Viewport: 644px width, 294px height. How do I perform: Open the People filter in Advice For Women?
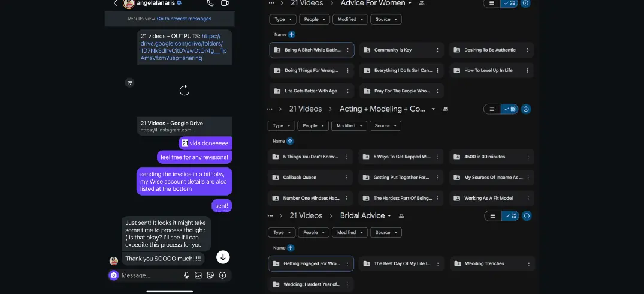[314, 19]
